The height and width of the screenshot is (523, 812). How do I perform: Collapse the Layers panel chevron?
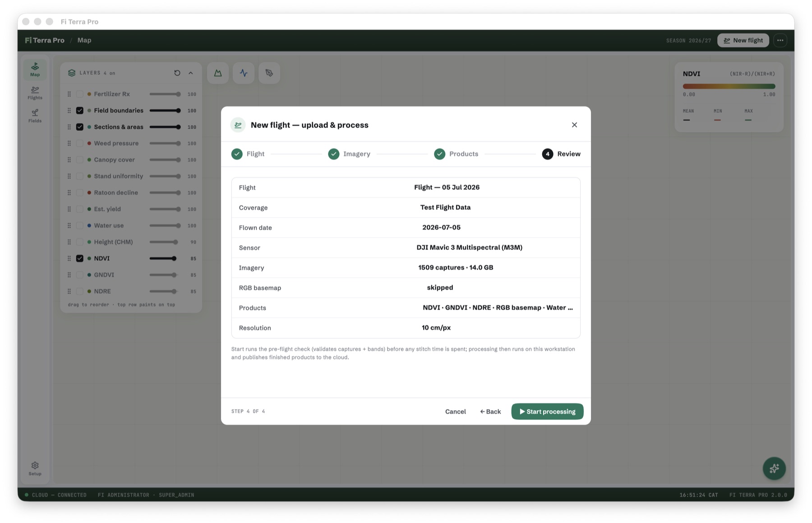[191, 73]
